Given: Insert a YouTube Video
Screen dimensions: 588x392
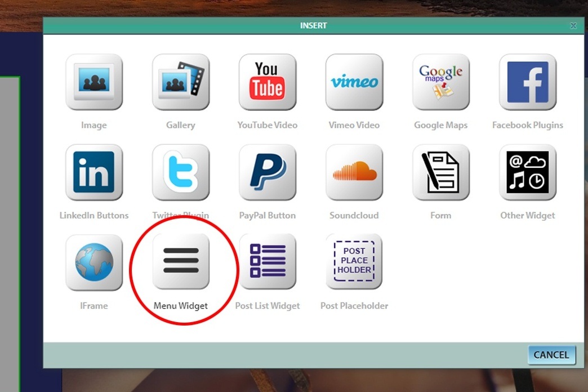Looking at the screenshot, I should point(267,82).
